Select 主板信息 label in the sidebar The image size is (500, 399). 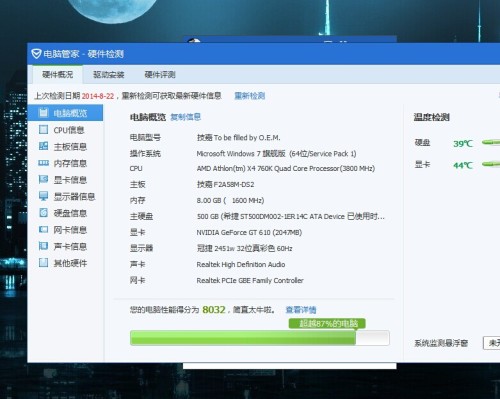70,147
